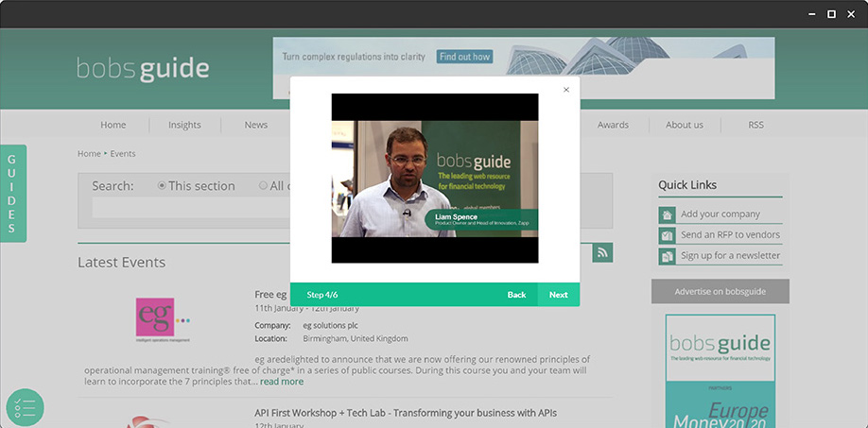Click the Step 4/6 label
Image resolution: width=868 pixels, height=428 pixels.
pos(322,295)
